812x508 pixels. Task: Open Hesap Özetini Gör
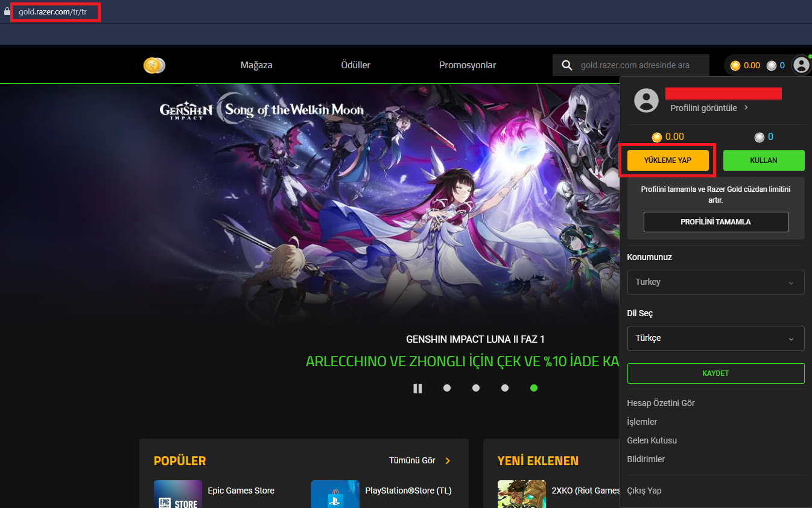(x=661, y=403)
